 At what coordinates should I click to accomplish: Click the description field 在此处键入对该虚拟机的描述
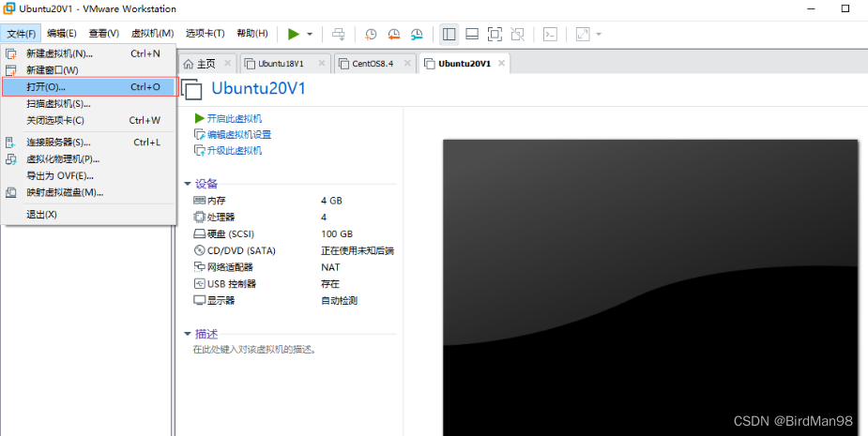click(254, 350)
